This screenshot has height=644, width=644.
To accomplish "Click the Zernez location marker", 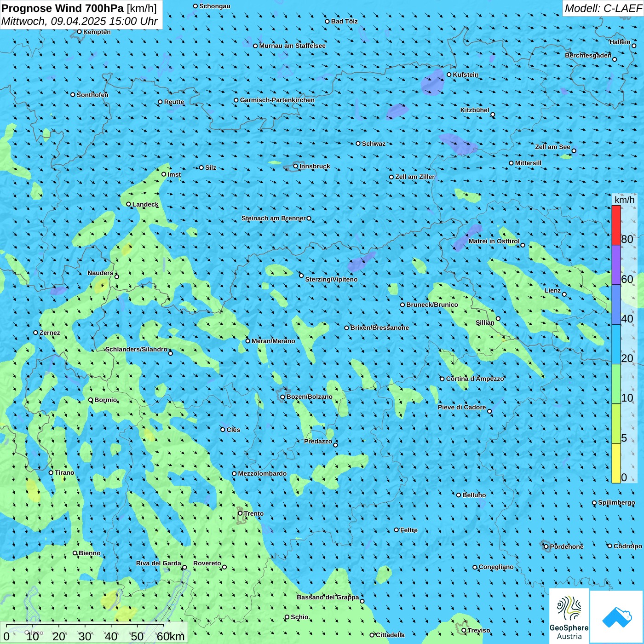I will point(35,333).
